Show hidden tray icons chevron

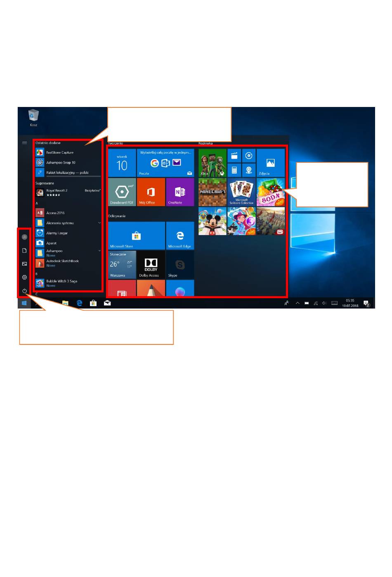click(x=298, y=303)
